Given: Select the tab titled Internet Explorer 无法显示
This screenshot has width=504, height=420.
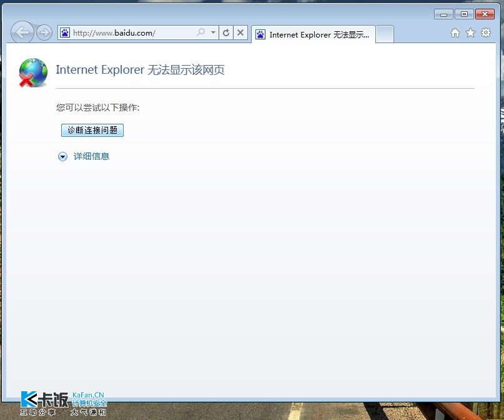Looking at the screenshot, I should click(314, 34).
